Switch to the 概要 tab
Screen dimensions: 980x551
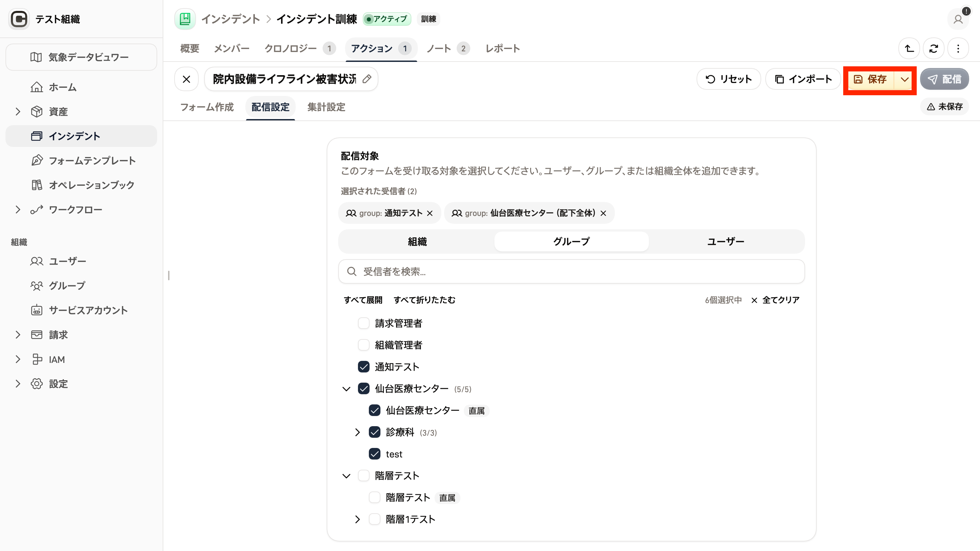coord(190,48)
